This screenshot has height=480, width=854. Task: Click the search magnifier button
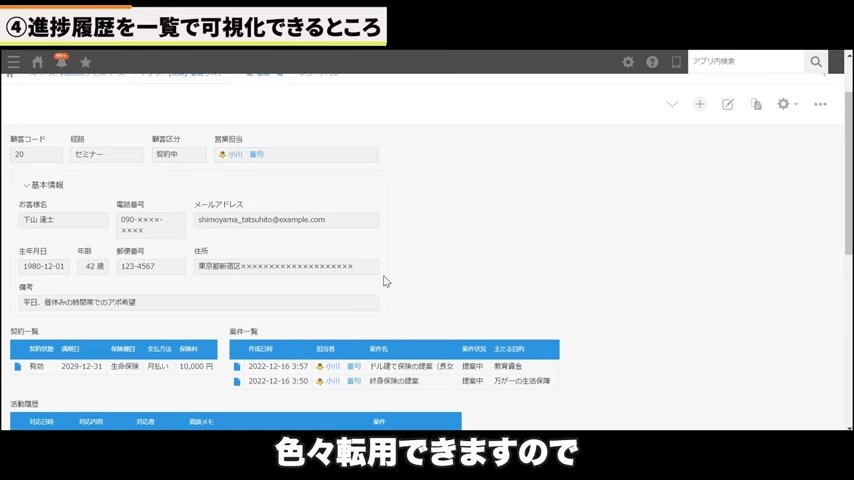816,62
